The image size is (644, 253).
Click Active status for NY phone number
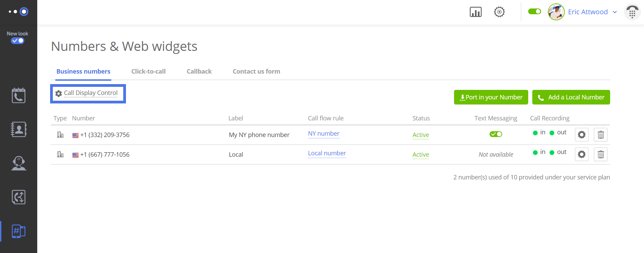(421, 135)
